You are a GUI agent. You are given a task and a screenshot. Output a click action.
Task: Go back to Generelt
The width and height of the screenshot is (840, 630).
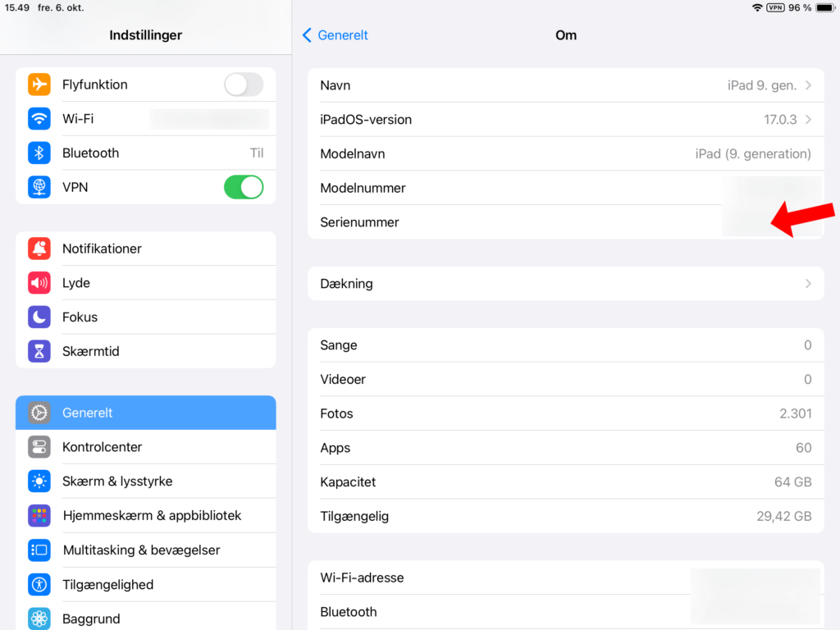[336, 35]
